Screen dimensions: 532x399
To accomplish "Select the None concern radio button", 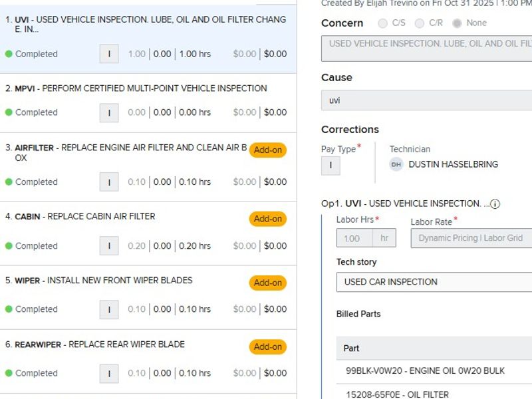I will [x=457, y=23].
